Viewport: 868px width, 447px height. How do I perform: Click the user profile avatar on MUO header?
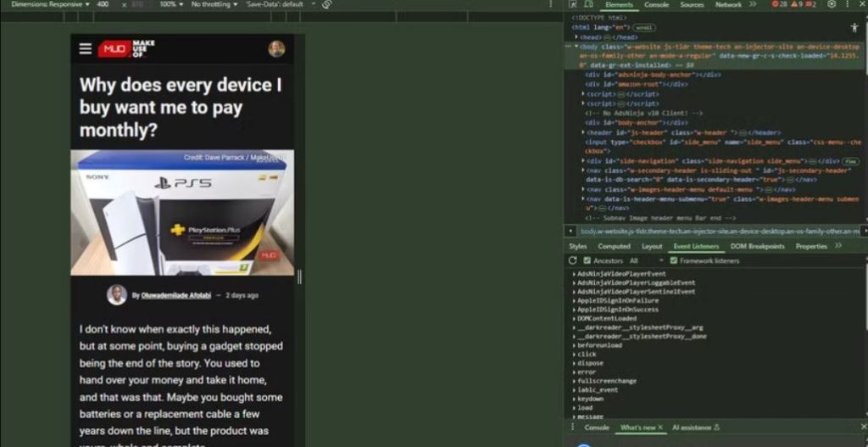276,48
